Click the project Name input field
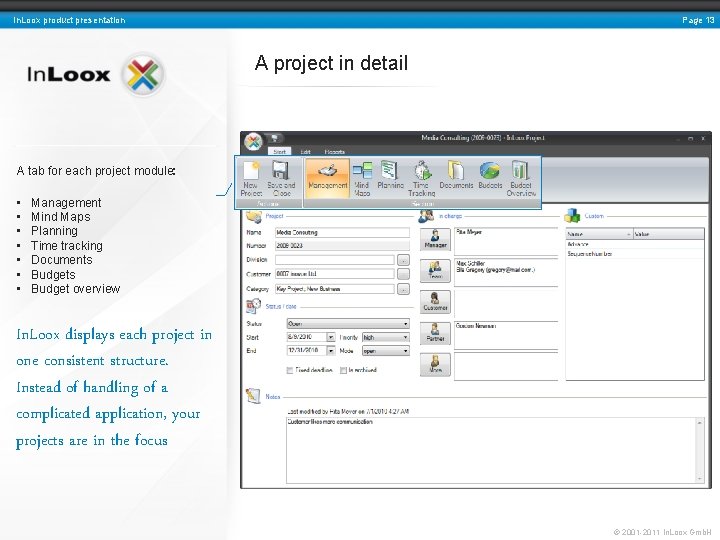Viewport: 720px width, 540px height. tap(342, 232)
